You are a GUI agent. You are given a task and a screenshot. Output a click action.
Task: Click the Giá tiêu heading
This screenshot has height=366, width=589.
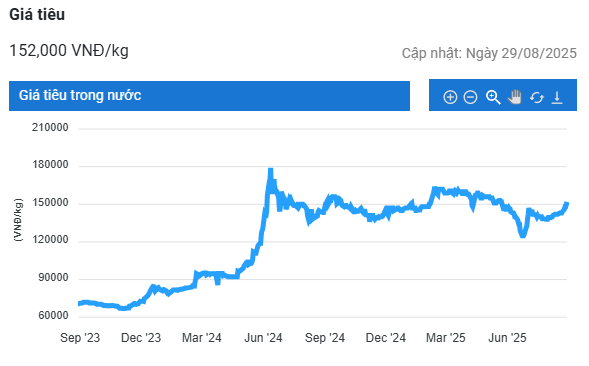(37, 14)
